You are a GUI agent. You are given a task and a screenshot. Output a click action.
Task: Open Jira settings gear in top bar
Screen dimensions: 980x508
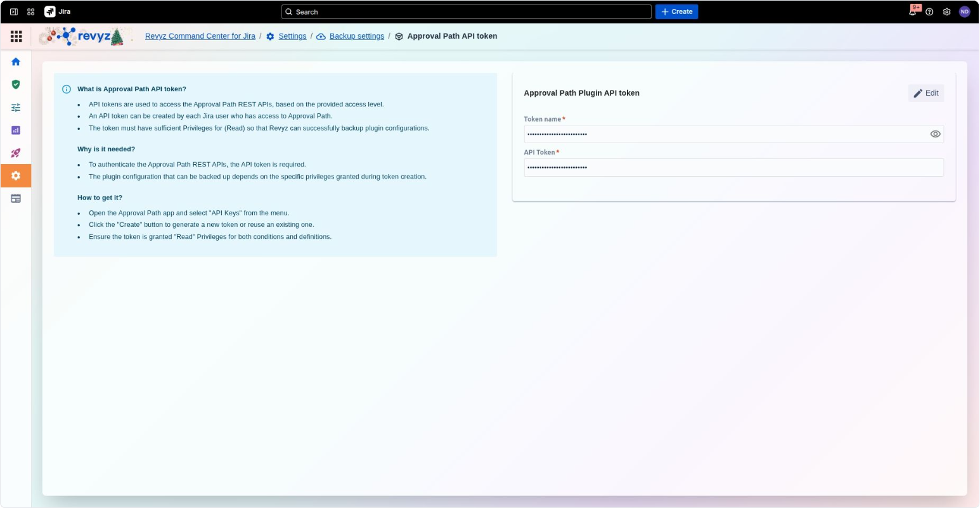946,11
